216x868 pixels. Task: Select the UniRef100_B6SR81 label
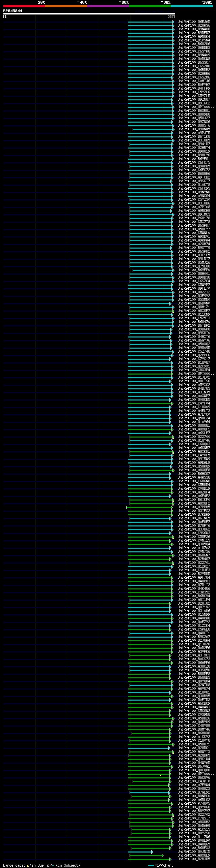coord(194,110)
